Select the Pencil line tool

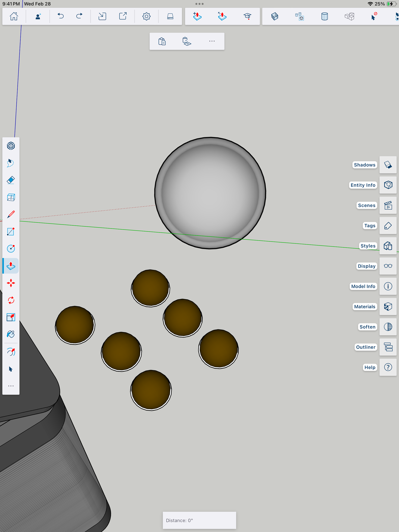pos(11,214)
